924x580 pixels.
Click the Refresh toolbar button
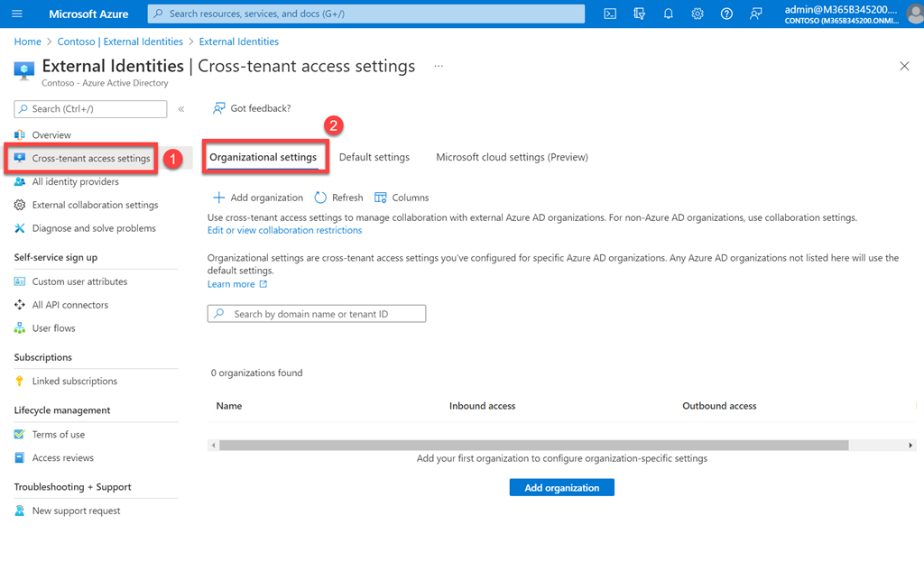pyautogui.click(x=338, y=198)
